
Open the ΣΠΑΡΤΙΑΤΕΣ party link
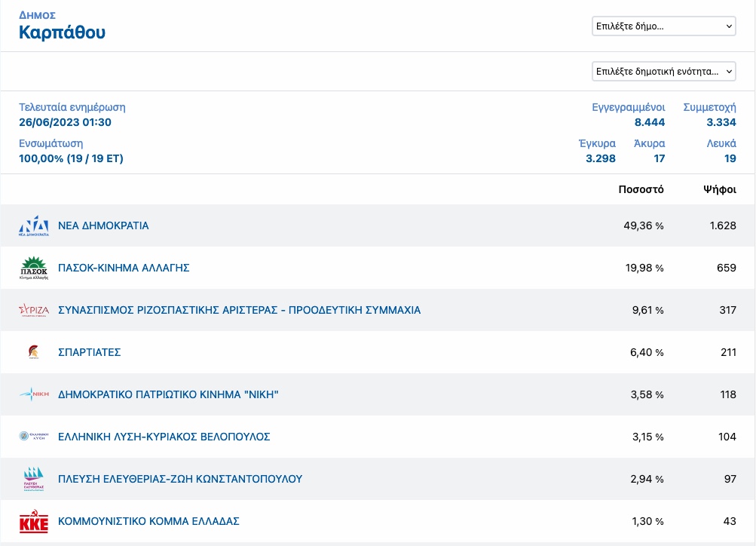coord(89,352)
